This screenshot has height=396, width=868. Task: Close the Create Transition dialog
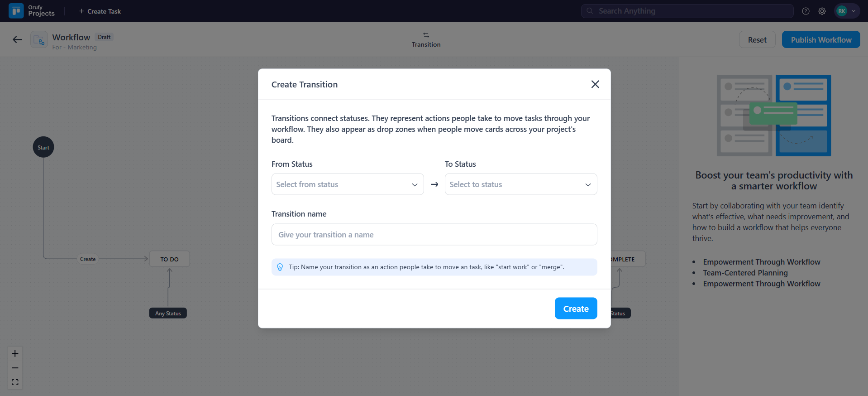(x=595, y=84)
